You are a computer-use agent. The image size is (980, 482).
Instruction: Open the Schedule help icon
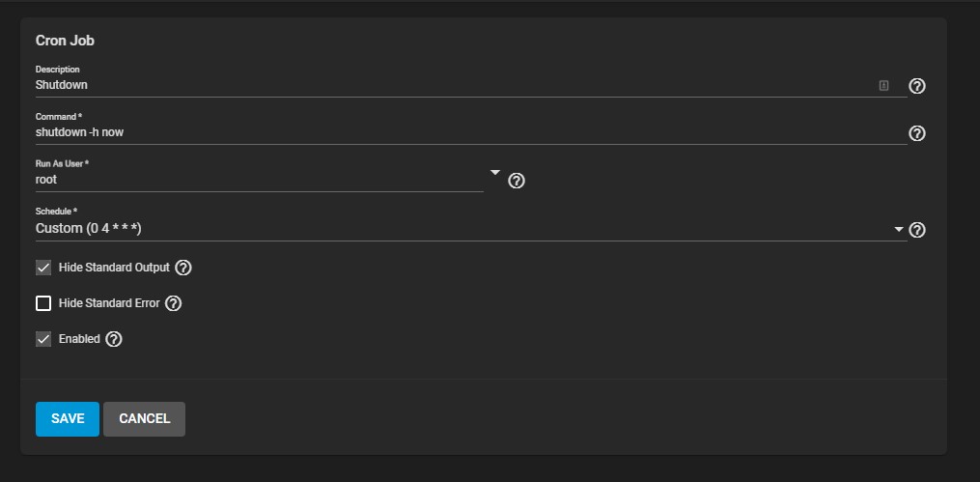[916, 230]
